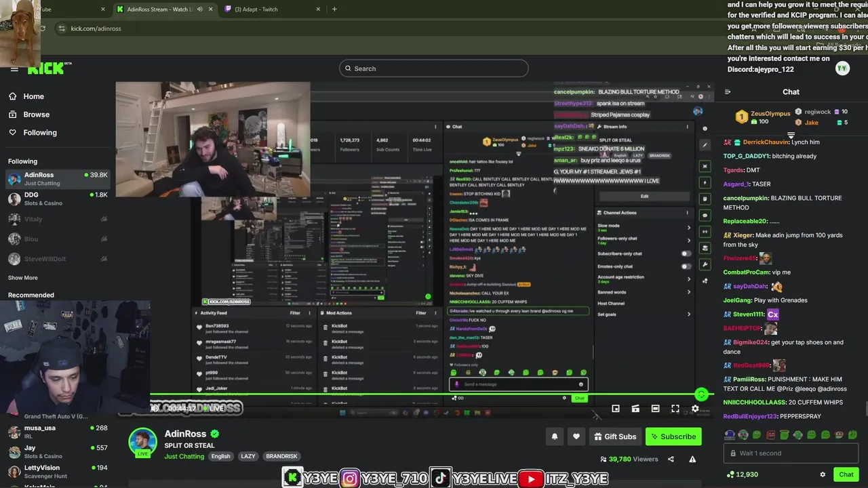Open chat settings gear
Viewport: 868px width, 488px height.
823,474
